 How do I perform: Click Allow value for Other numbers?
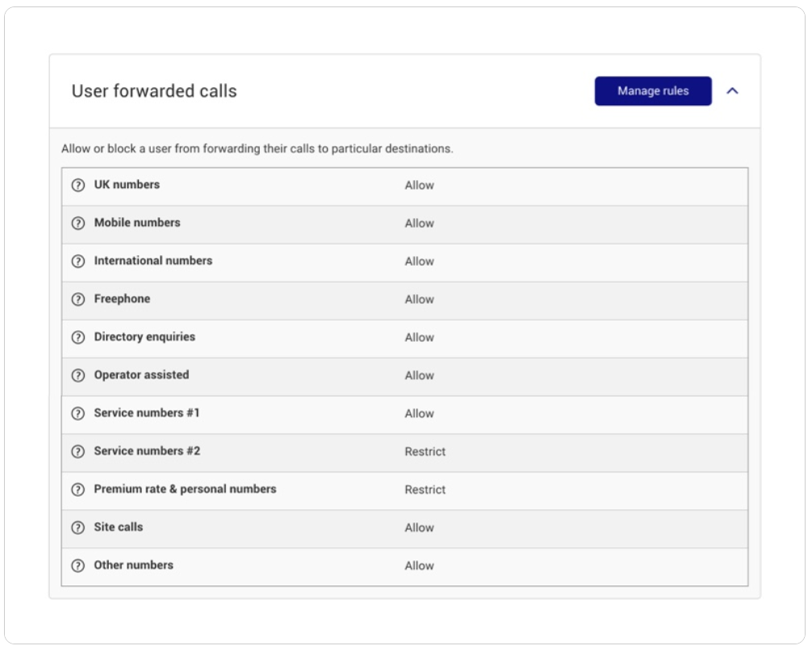click(420, 566)
